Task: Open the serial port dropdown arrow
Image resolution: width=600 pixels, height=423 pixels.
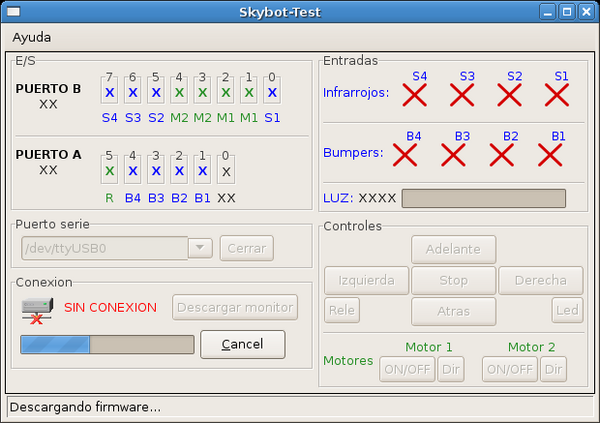Action: pyautogui.click(x=200, y=248)
